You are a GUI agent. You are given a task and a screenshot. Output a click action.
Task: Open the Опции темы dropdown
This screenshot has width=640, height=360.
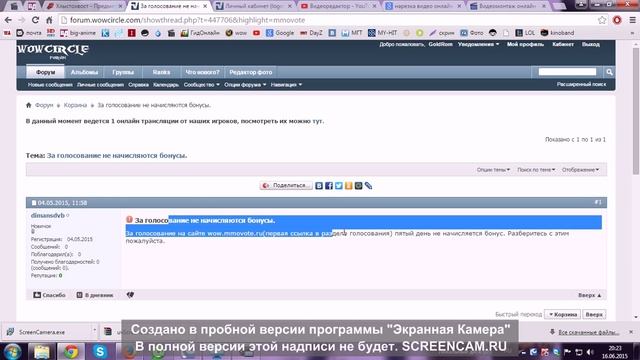493,170
